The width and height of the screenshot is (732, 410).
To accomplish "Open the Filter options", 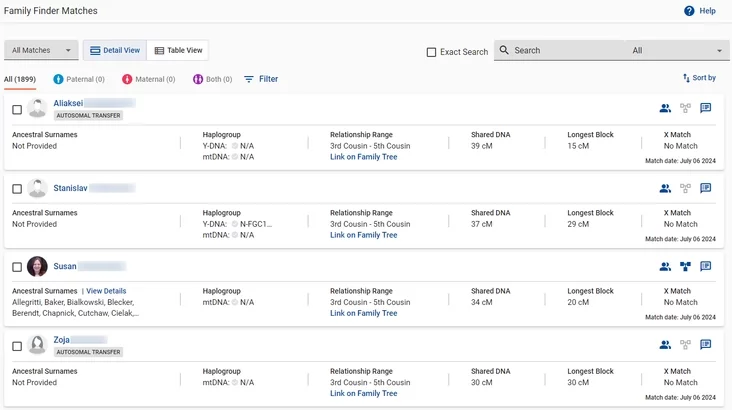I will point(261,79).
